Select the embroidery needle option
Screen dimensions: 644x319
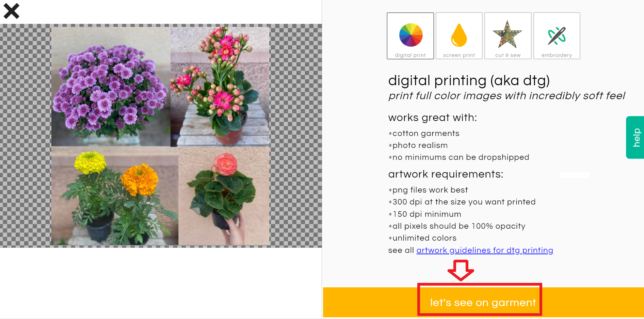point(557,36)
